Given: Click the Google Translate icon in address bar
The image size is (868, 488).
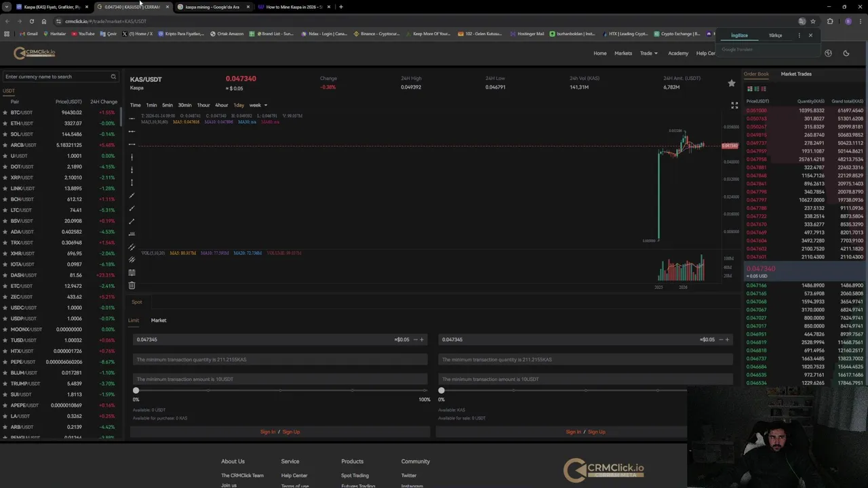Looking at the screenshot, I should pyautogui.click(x=802, y=21).
